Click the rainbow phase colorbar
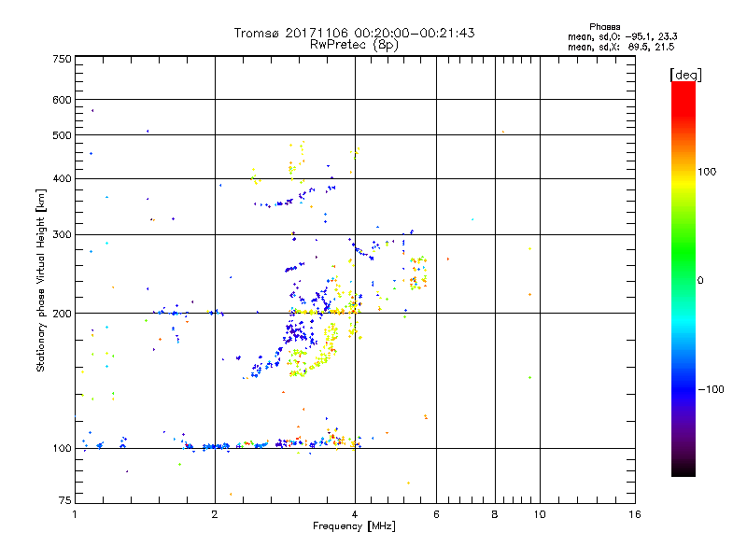Screen dimensions: 747x560 pyautogui.click(x=684, y=278)
